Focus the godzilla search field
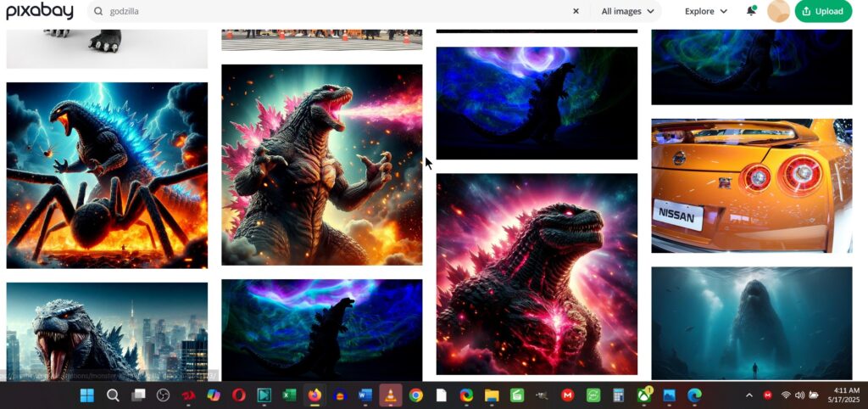The height and width of the screenshot is (409, 868). [336, 11]
